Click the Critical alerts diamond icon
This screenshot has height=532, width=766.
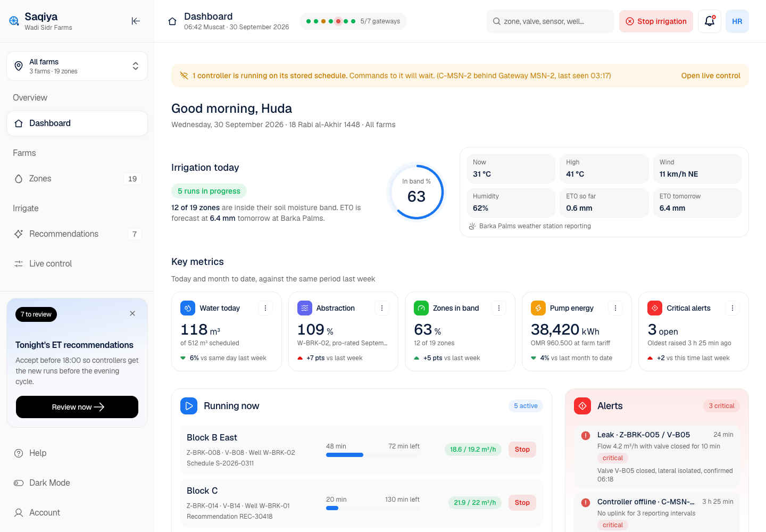tap(655, 308)
